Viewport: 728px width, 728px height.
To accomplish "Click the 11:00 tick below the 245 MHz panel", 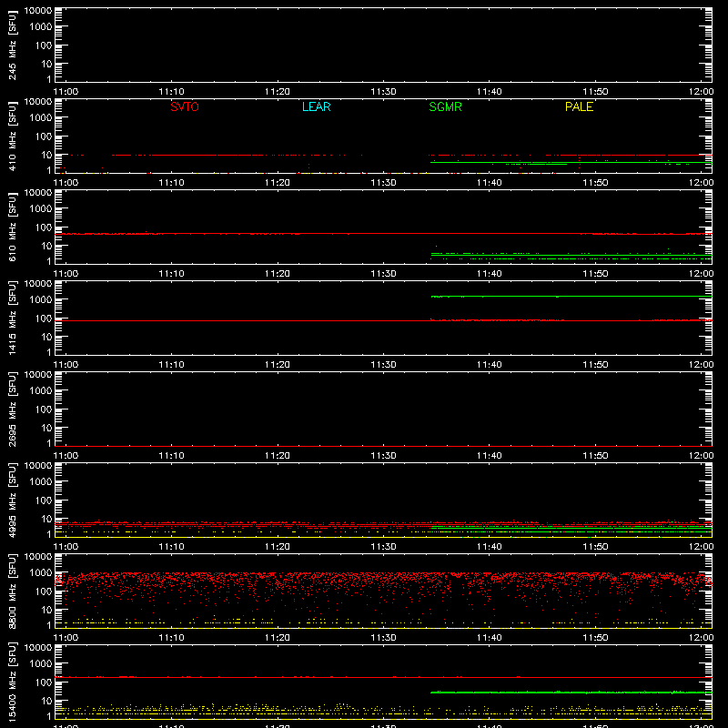I will pos(66,92).
